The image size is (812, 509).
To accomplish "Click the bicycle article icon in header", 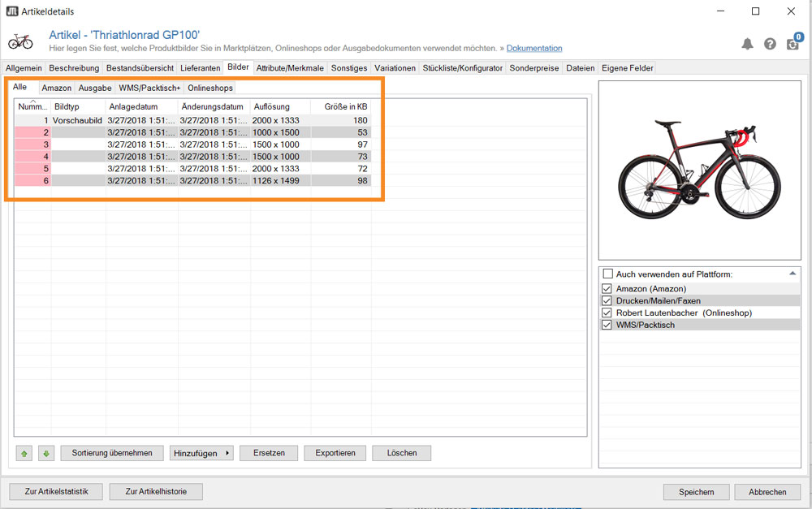I will click(x=20, y=41).
